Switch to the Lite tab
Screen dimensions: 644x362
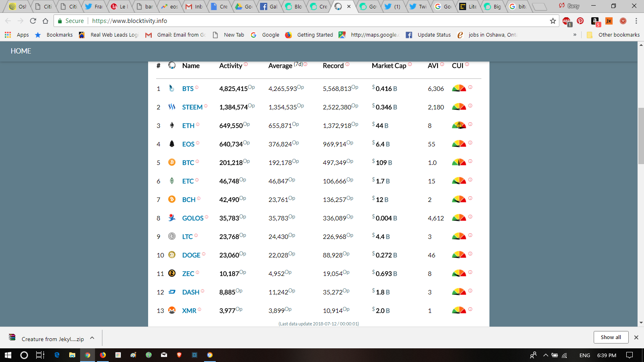point(469,6)
